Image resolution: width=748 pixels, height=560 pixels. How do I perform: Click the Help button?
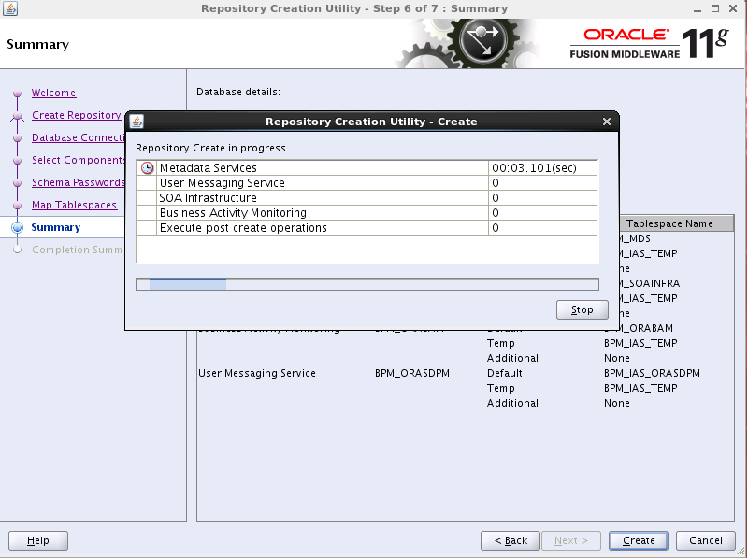38,541
